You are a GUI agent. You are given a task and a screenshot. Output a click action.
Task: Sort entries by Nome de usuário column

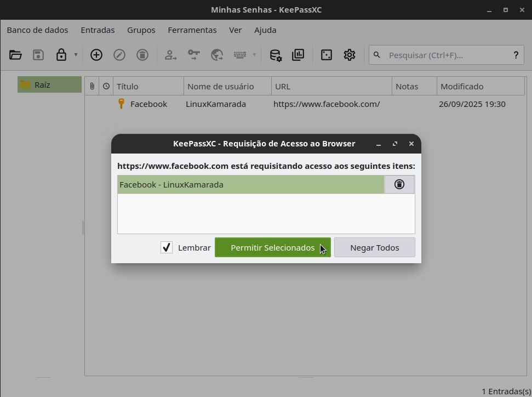click(228, 86)
